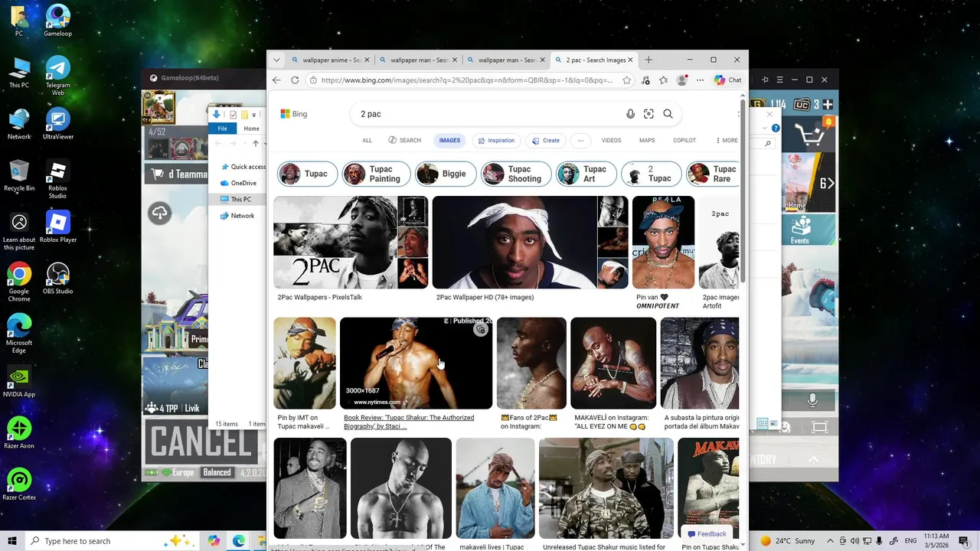This screenshot has width=980, height=551.
Task: Open Edge Settings and more menu
Action: coord(700,80)
